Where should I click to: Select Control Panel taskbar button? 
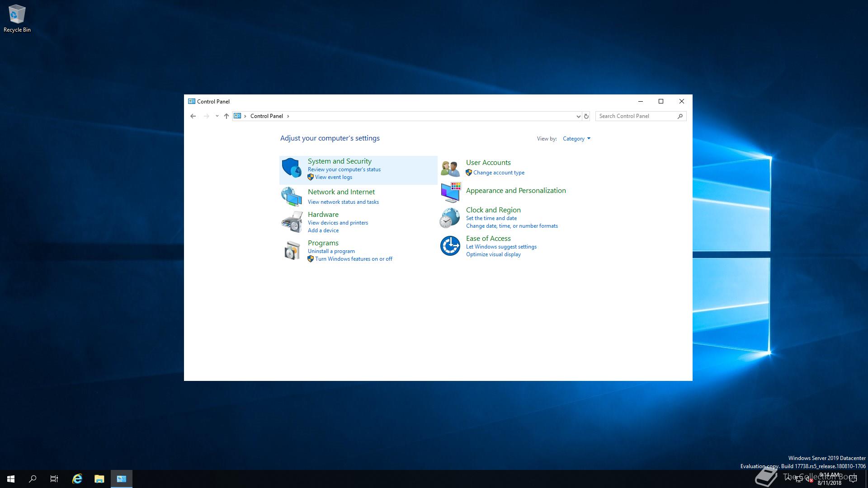(122, 479)
